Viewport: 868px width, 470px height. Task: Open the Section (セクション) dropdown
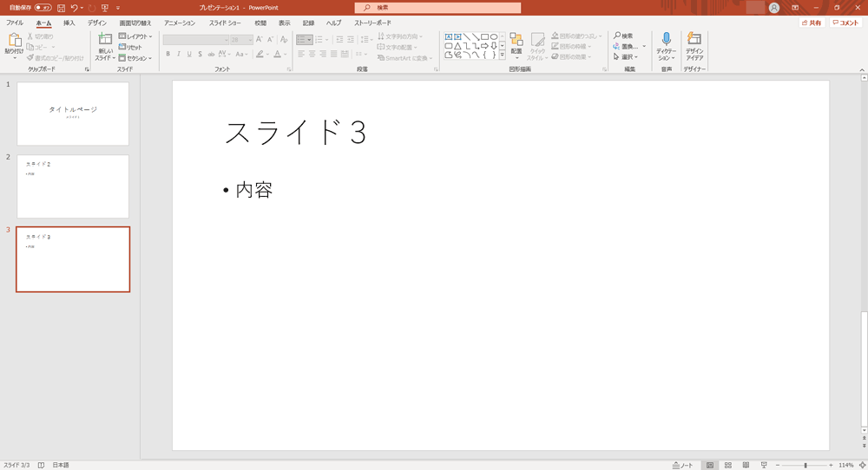[135, 58]
